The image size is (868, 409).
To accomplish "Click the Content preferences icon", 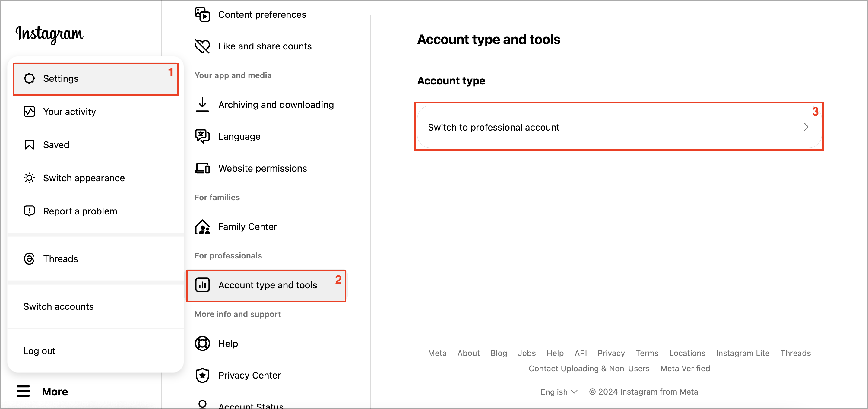I will (x=202, y=14).
